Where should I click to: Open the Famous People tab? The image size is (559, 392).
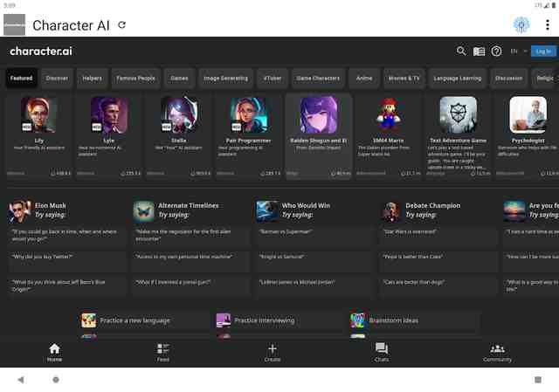coord(135,78)
